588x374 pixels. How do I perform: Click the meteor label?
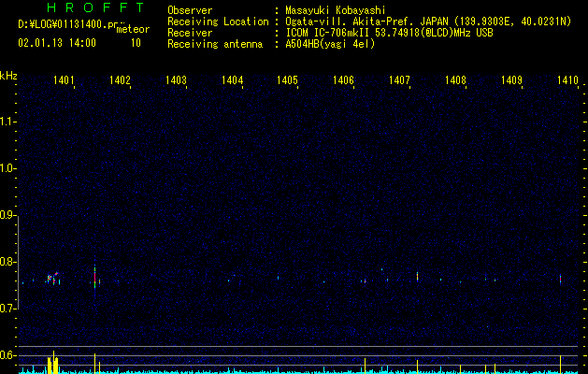coord(133,29)
